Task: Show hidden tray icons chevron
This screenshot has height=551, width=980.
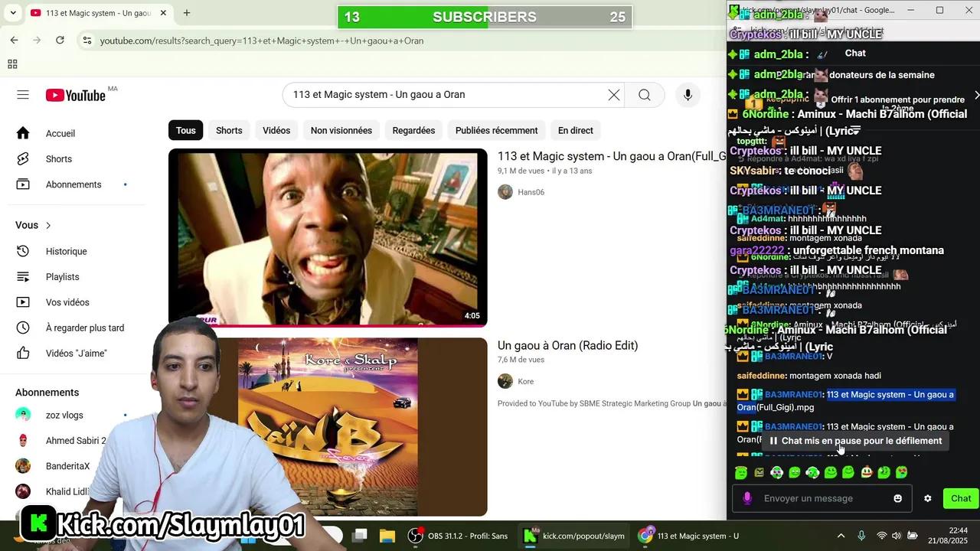Action: tap(841, 536)
